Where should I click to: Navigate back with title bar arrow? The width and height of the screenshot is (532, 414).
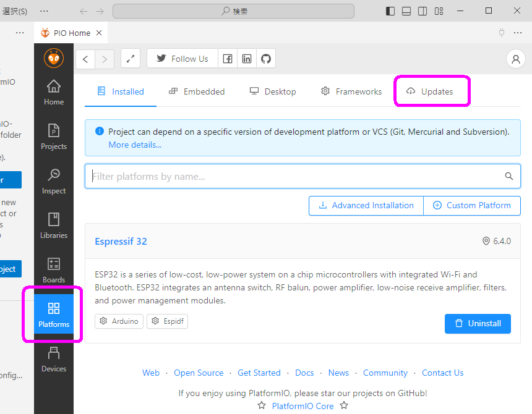pos(84,12)
